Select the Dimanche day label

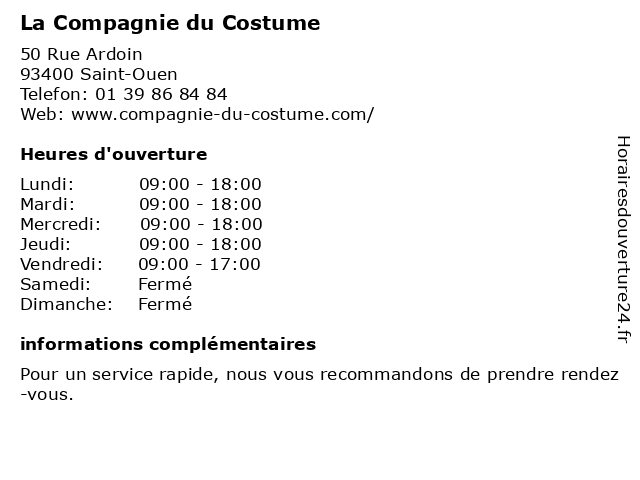pyautogui.click(x=66, y=304)
